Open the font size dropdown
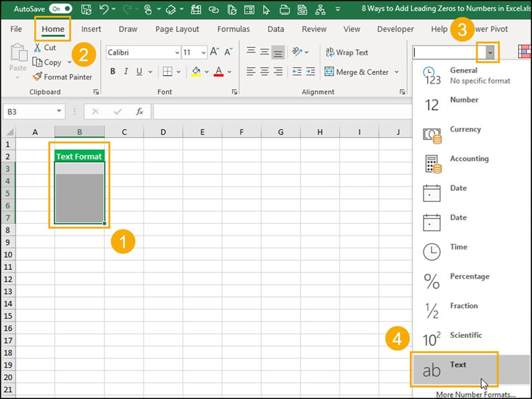Screen dimensions: 532x399 coord(203,53)
